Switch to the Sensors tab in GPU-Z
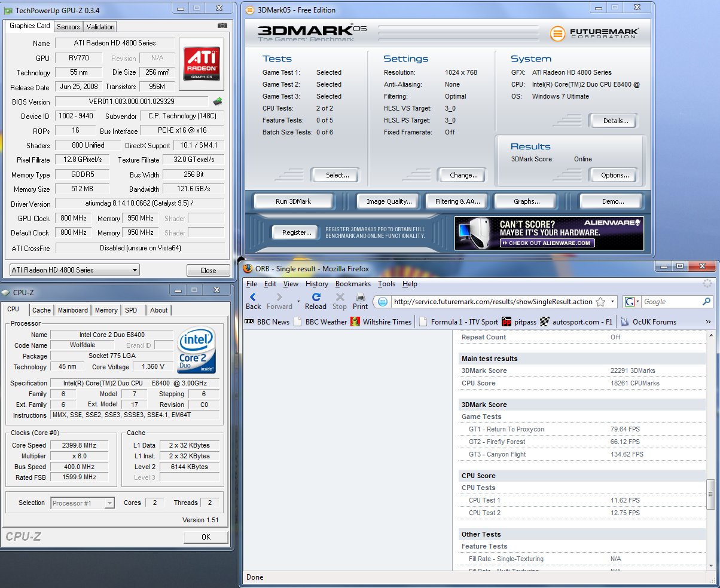This screenshot has width=720, height=588. point(68,26)
